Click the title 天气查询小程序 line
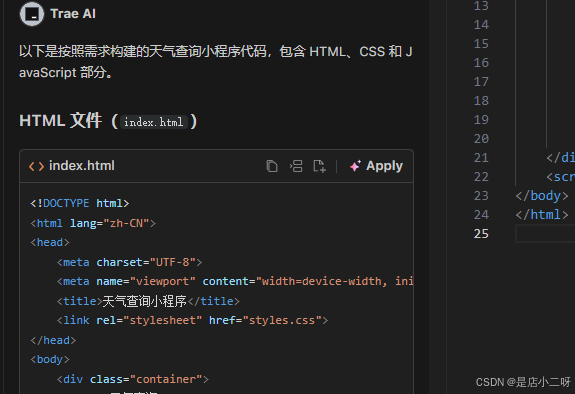This screenshot has width=575, height=394. (148, 301)
